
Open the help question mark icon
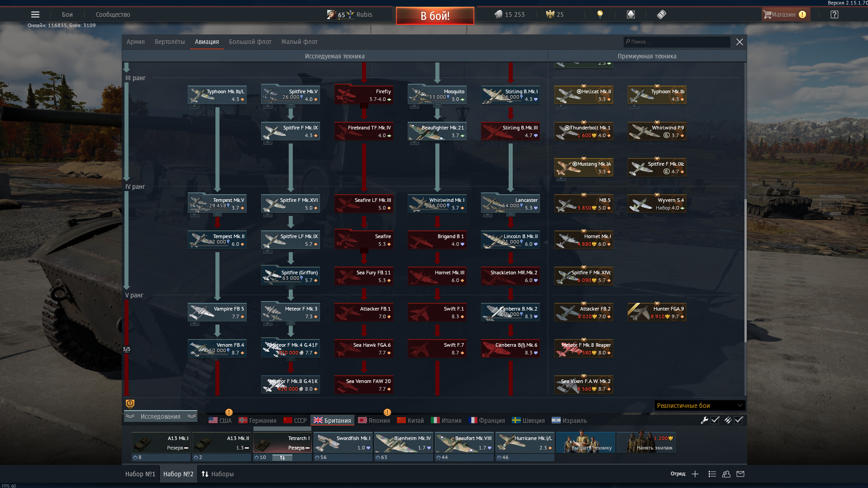tap(835, 14)
